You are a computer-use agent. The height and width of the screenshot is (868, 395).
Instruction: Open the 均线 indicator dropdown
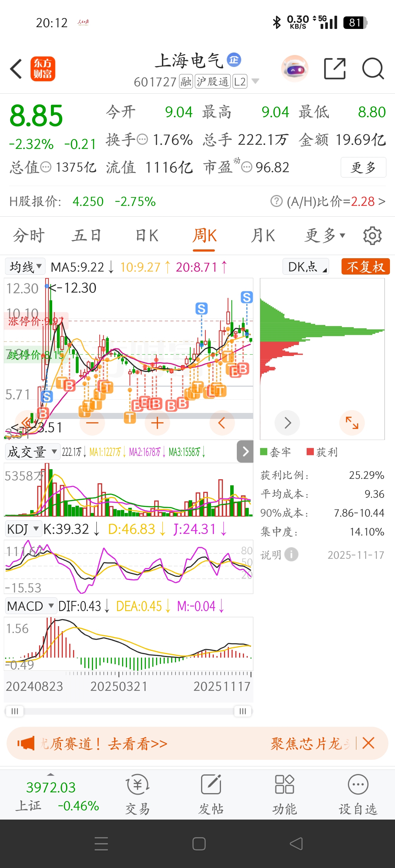point(25,267)
